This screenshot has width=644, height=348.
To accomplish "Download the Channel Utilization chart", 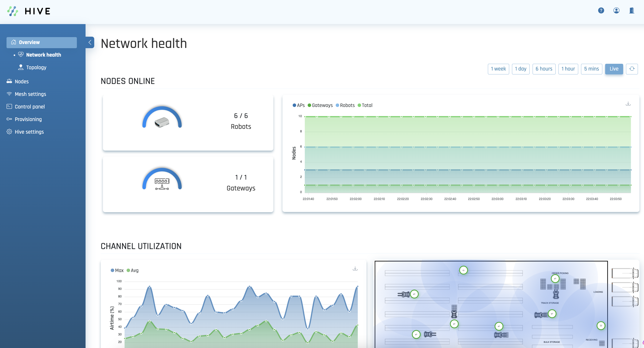I will click(x=355, y=269).
